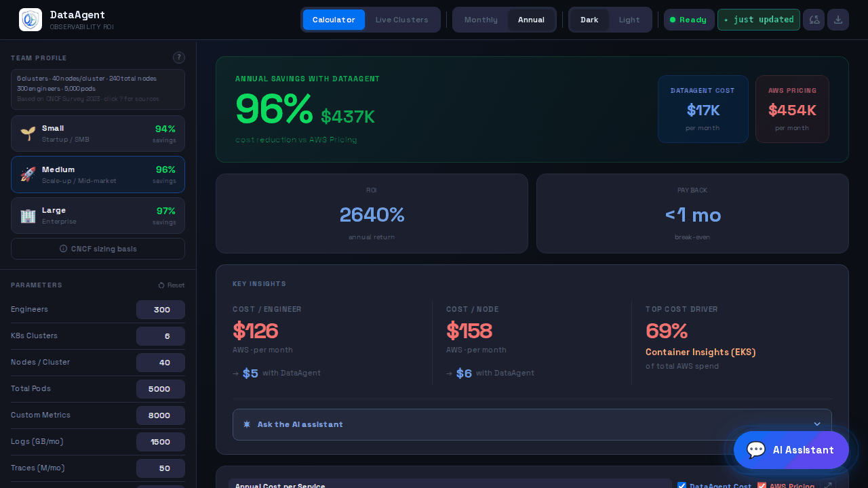Expand the Ask the AI assistant panel
868x488 pixels.
click(532, 424)
